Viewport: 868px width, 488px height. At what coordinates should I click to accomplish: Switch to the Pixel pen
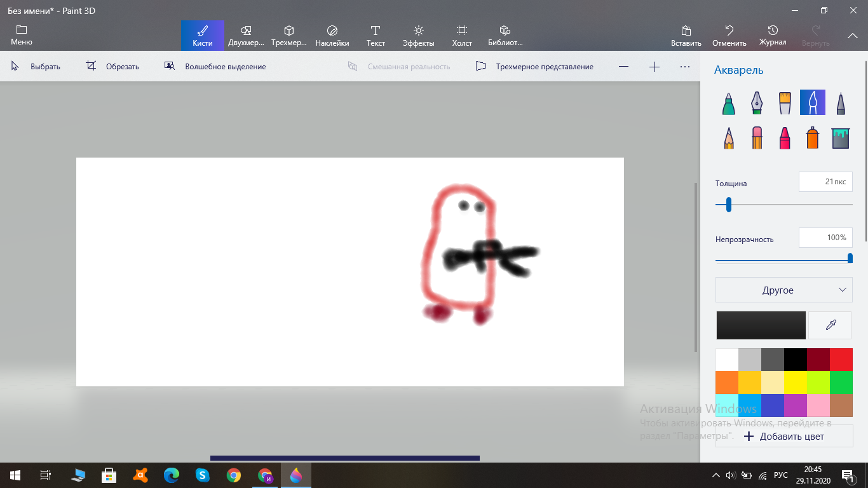tap(840, 102)
